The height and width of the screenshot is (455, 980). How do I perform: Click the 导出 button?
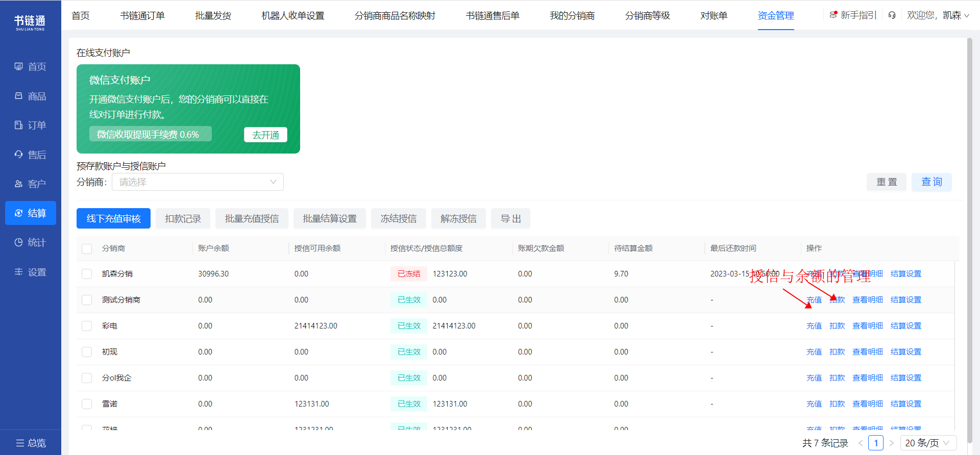click(x=510, y=218)
